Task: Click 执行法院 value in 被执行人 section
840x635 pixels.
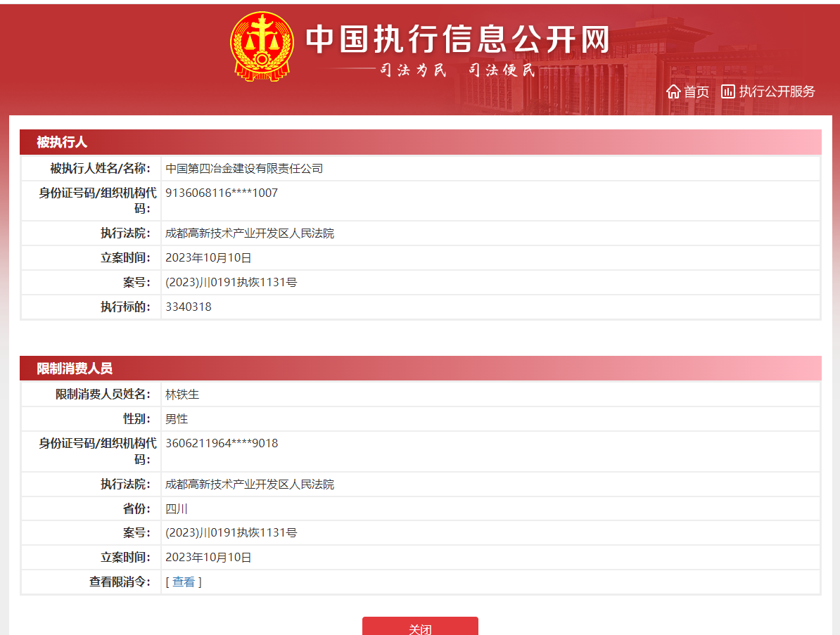Action: [250, 233]
